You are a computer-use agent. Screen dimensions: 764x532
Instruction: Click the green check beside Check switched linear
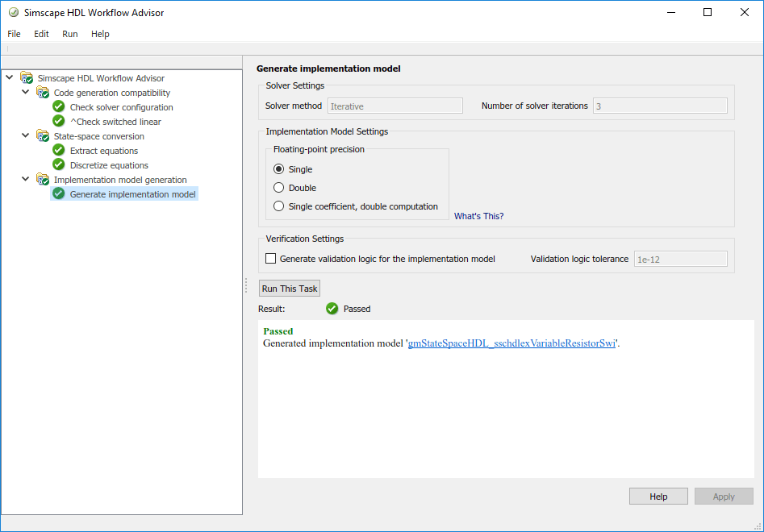click(58, 122)
